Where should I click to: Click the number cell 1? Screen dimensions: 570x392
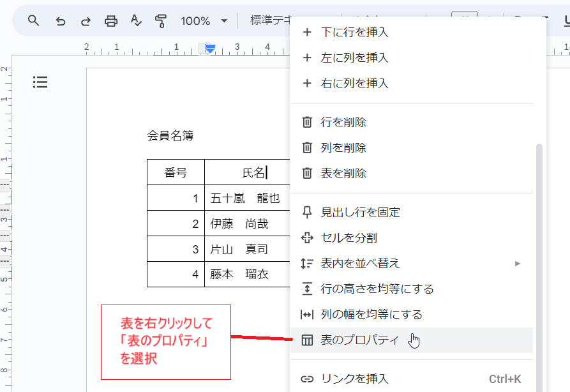(x=176, y=198)
